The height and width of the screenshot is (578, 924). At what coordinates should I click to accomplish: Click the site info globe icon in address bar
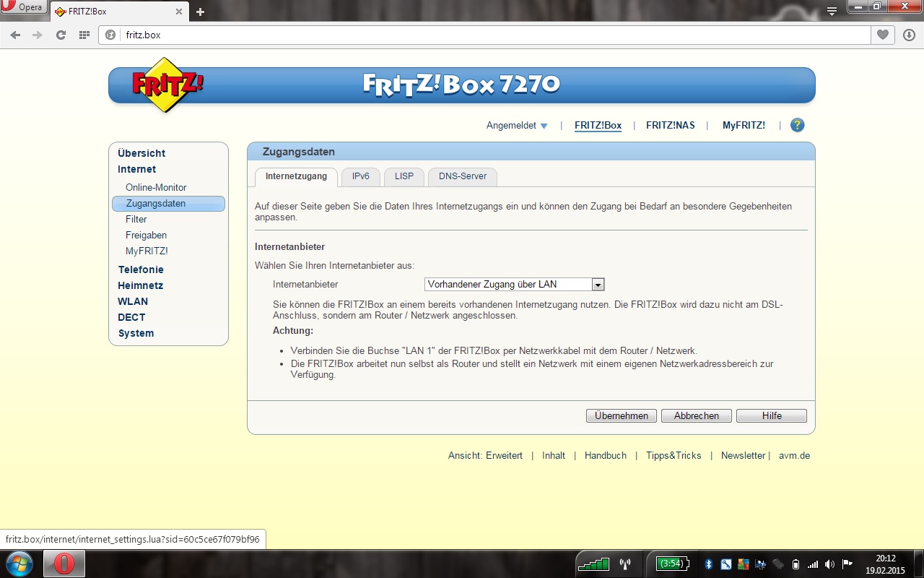[x=110, y=35]
